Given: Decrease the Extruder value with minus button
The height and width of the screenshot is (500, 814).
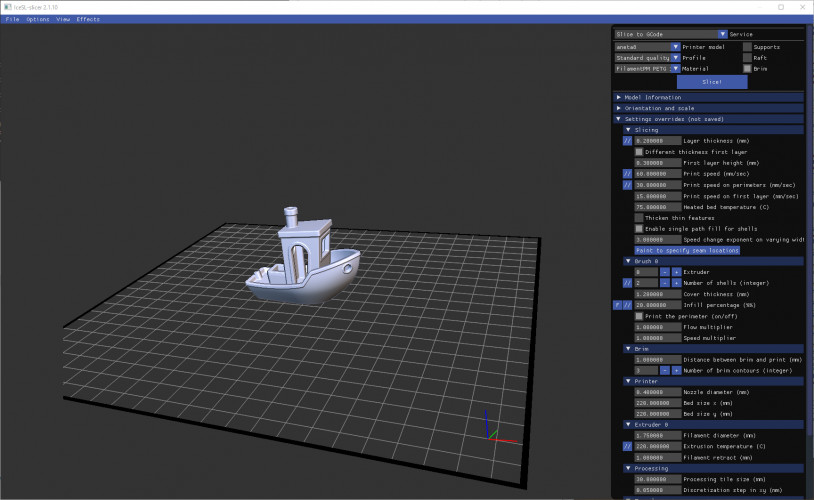Looking at the screenshot, I should pos(665,272).
